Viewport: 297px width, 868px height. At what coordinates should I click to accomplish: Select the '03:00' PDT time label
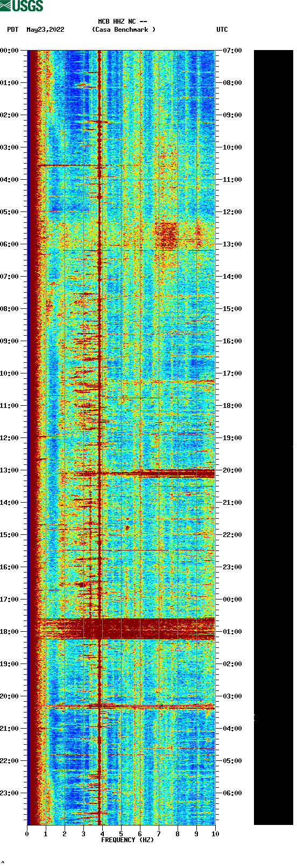point(10,147)
